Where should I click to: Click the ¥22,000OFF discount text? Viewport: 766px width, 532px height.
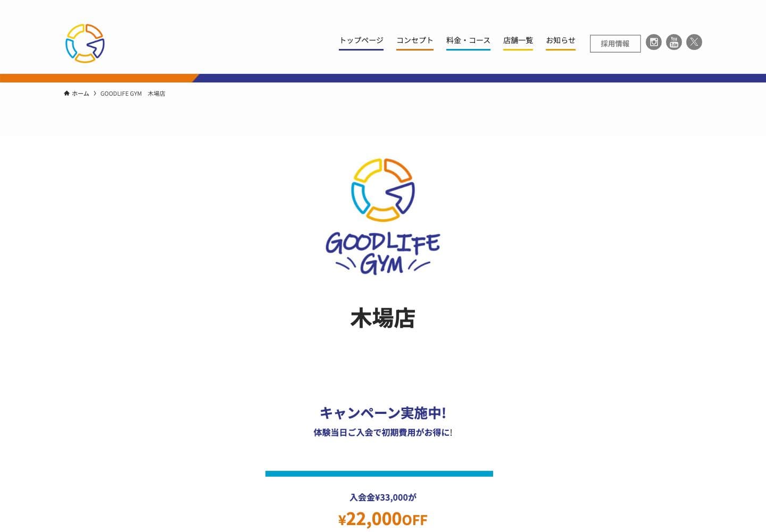pyautogui.click(x=383, y=519)
